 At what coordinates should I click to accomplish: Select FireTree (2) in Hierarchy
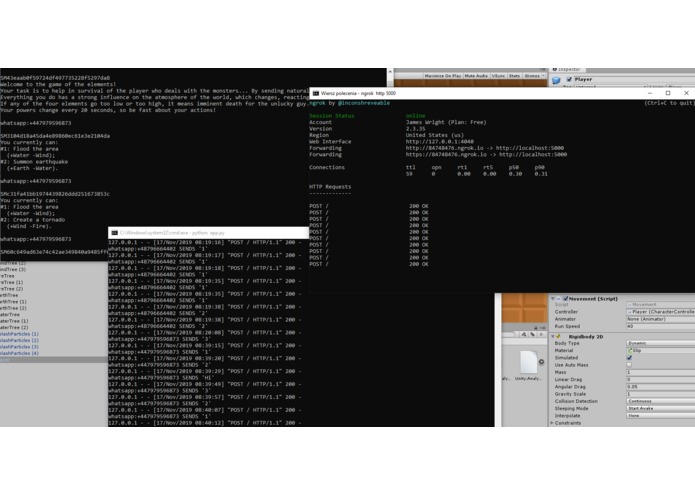(x=12, y=289)
